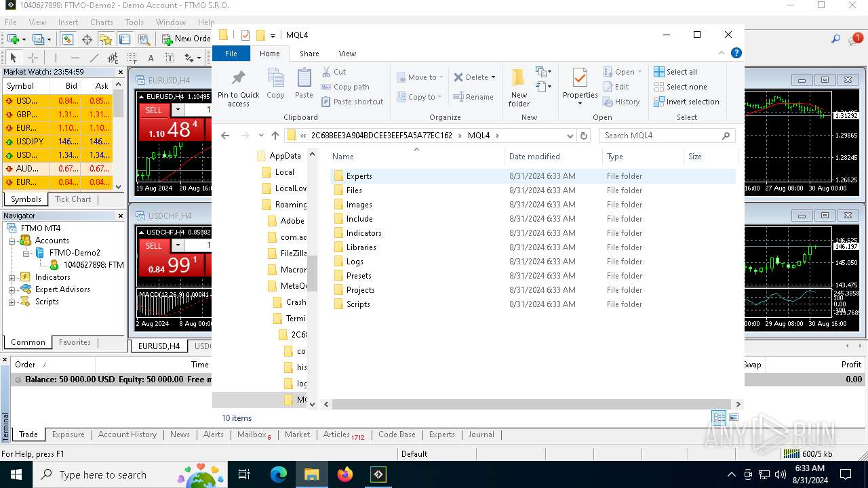Open the Delete dropdown arrow in ribbon
The image size is (868, 488).
coord(493,77)
